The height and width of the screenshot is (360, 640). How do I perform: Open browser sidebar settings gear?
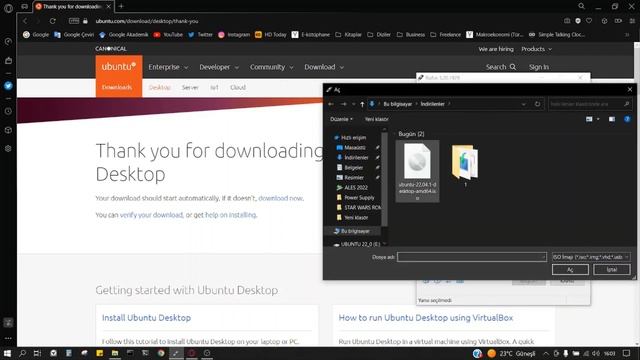[8, 149]
